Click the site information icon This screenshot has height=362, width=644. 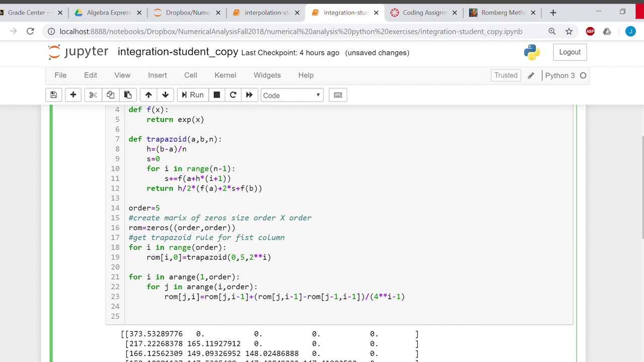51,31
